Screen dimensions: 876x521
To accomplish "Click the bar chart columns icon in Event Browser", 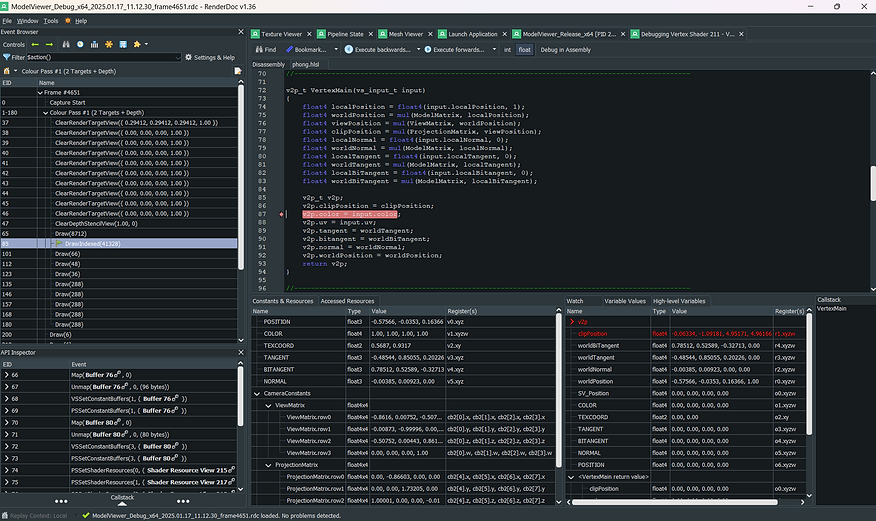I will point(94,44).
